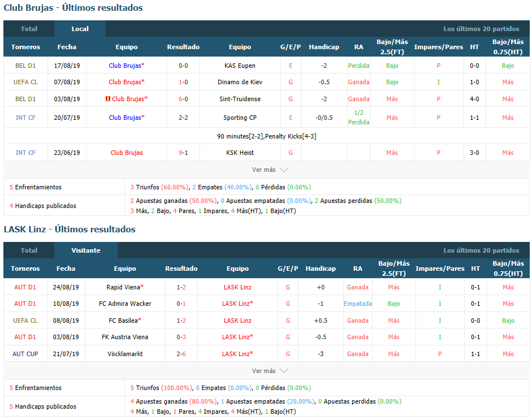
Task: Click Club Brujas in the 17/08/19 row
Action: coord(125,66)
